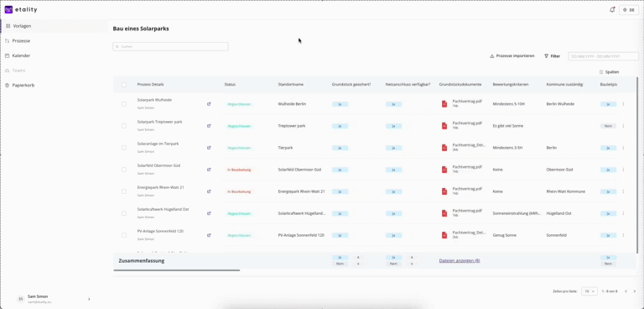The width and height of the screenshot is (644, 309).
Task: Select the Solarkraftwerk Hügelland Ost checkbox
Action: 124,213
